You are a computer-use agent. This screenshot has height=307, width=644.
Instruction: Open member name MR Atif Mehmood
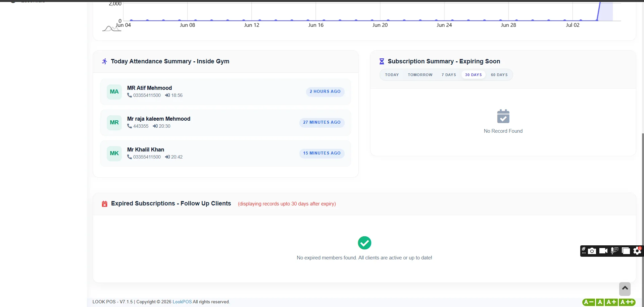point(149,88)
